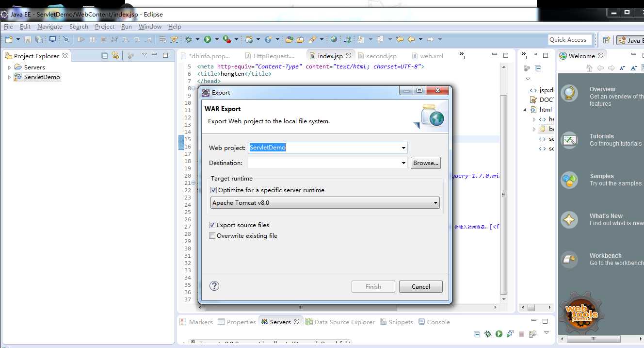Click green Start server icon in Servers view
Image resolution: width=644 pixels, height=348 pixels.
click(499, 334)
